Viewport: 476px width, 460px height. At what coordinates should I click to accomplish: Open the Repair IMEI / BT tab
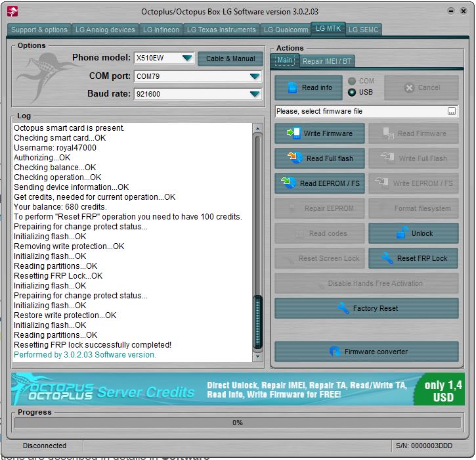(327, 61)
